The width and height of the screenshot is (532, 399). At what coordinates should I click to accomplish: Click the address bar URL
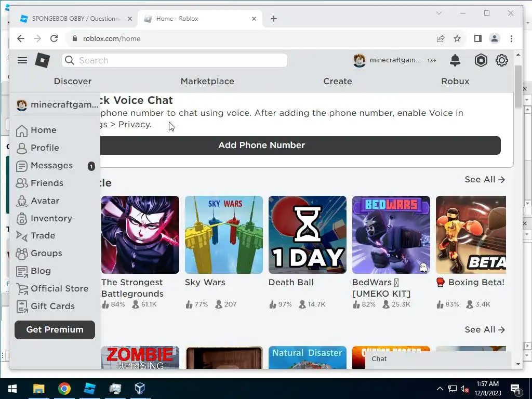(112, 38)
